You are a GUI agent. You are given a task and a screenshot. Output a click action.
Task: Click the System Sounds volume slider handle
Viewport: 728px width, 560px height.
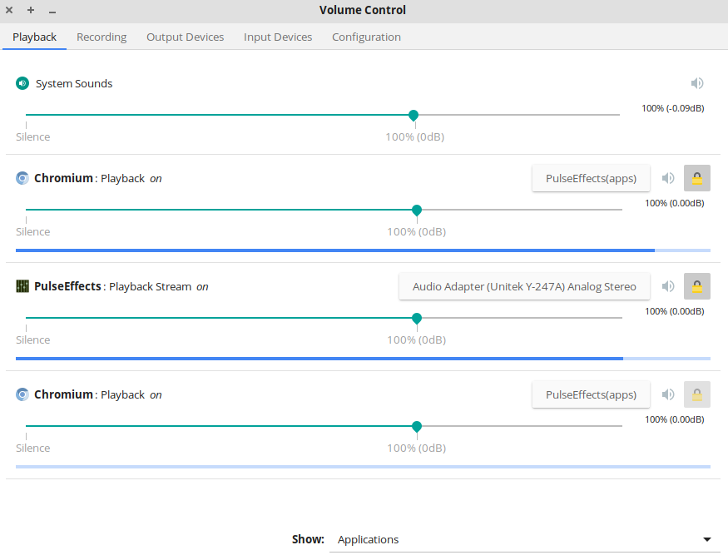(x=414, y=115)
